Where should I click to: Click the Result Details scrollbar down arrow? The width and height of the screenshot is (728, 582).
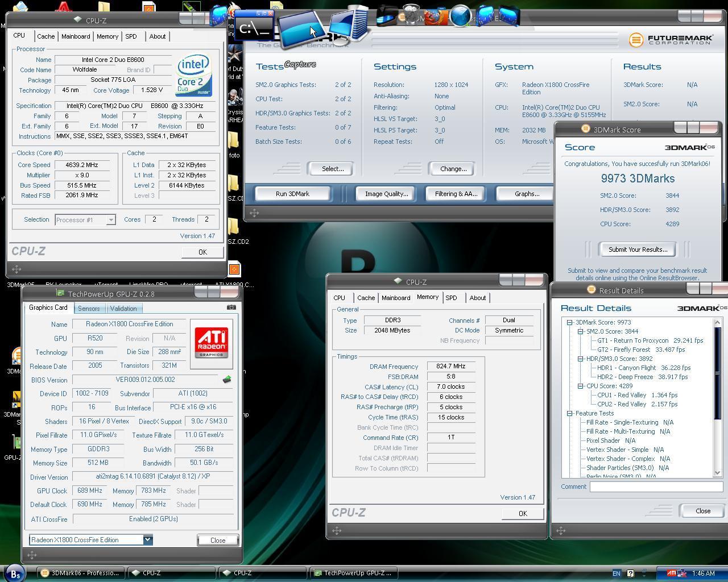(717, 473)
